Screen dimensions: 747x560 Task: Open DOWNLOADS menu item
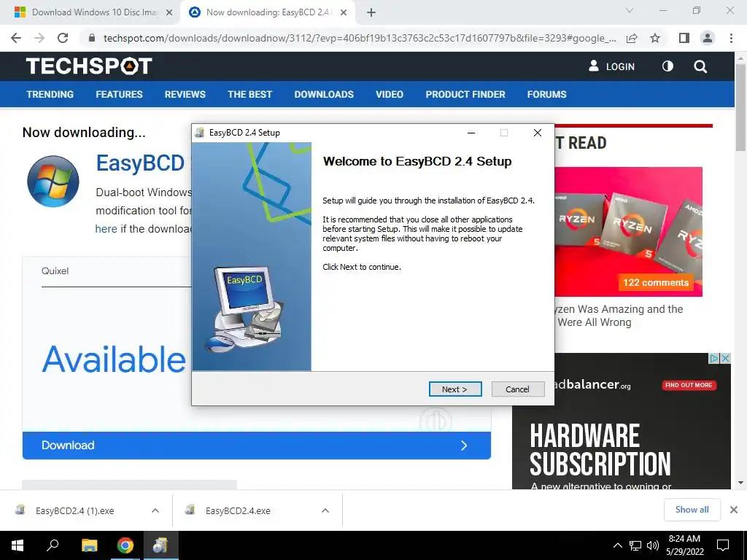[324, 94]
